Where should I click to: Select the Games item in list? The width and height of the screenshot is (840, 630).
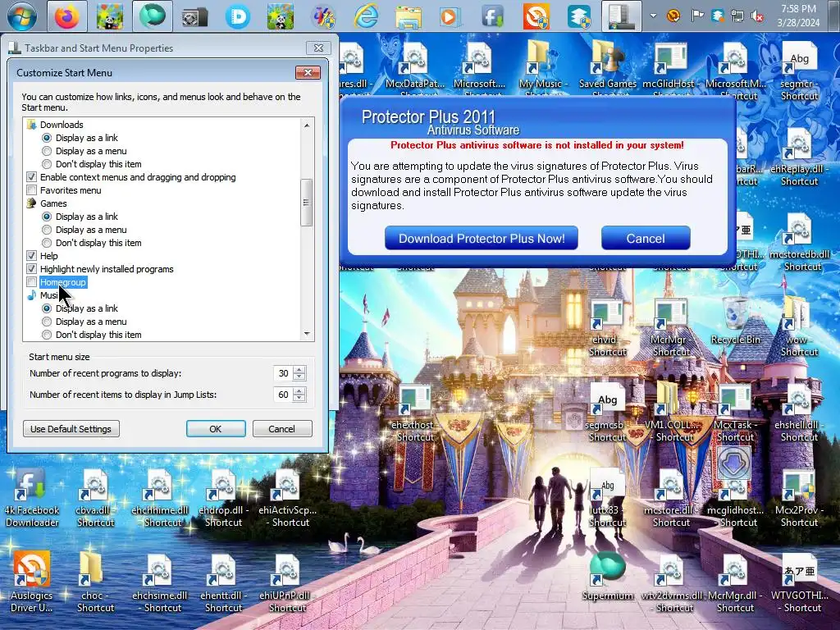pyautogui.click(x=53, y=203)
